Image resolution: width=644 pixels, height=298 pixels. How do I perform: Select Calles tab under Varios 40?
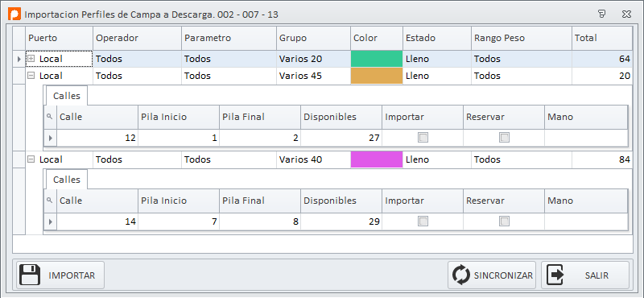tap(67, 180)
